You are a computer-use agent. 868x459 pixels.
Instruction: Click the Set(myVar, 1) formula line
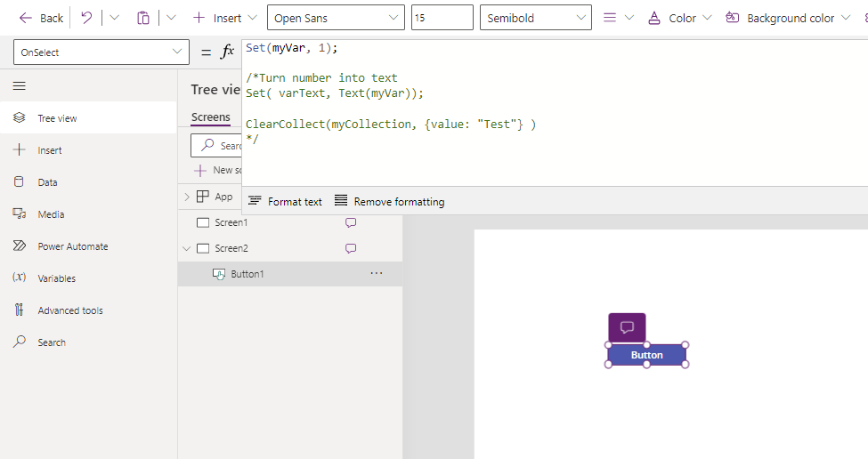click(x=292, y=48)
